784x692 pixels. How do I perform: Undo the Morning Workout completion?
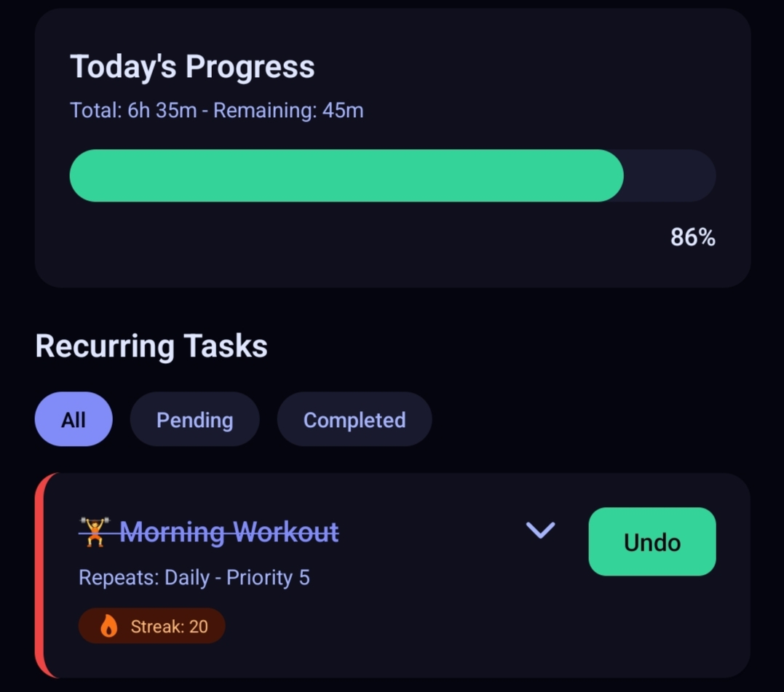click(x=652, y=541)
